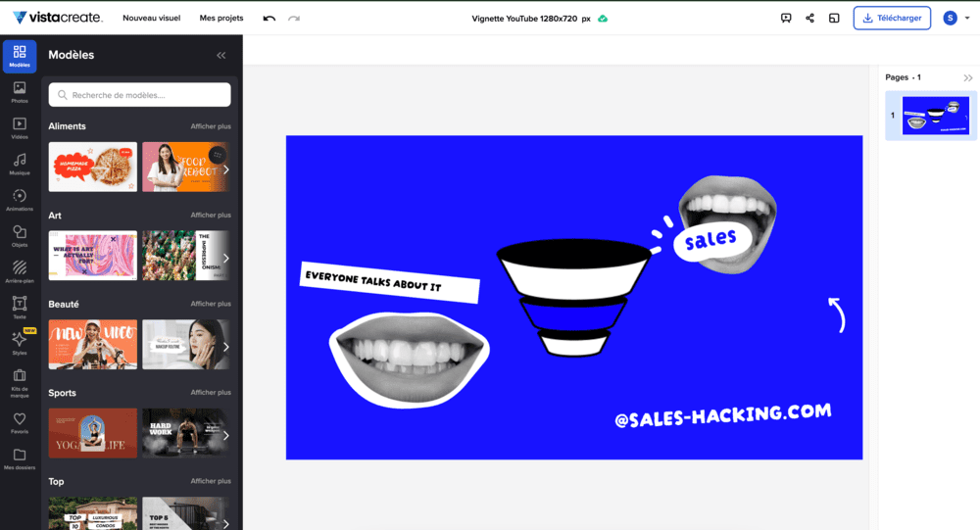The width and height of the screenshot is (980, 530).
Task: Click the undo arrow icon
Action: point(269,19)
